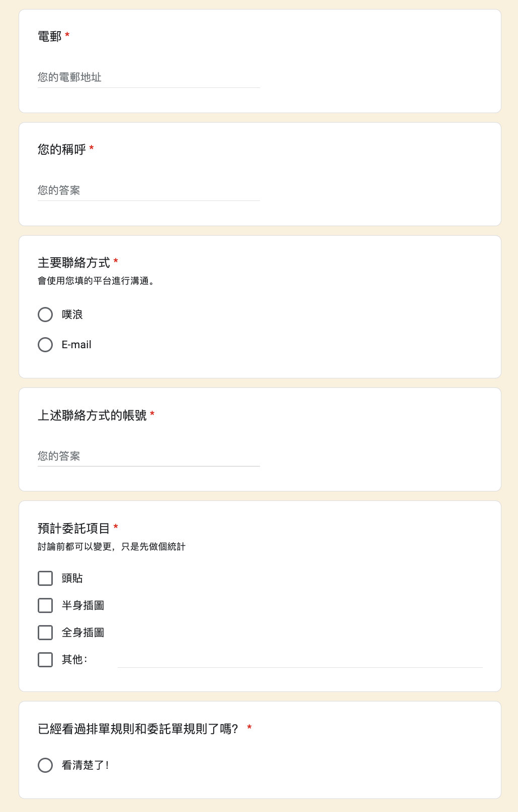The height and width of the screenshot is (812, 518).
Task: Click the 您的電郵地址 email input field
Action: coord(148,77)
